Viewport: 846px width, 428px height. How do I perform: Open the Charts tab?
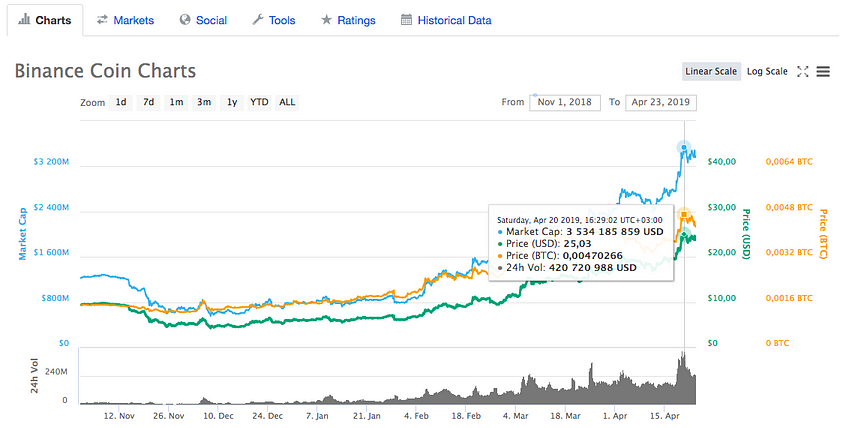click(45, 21)
